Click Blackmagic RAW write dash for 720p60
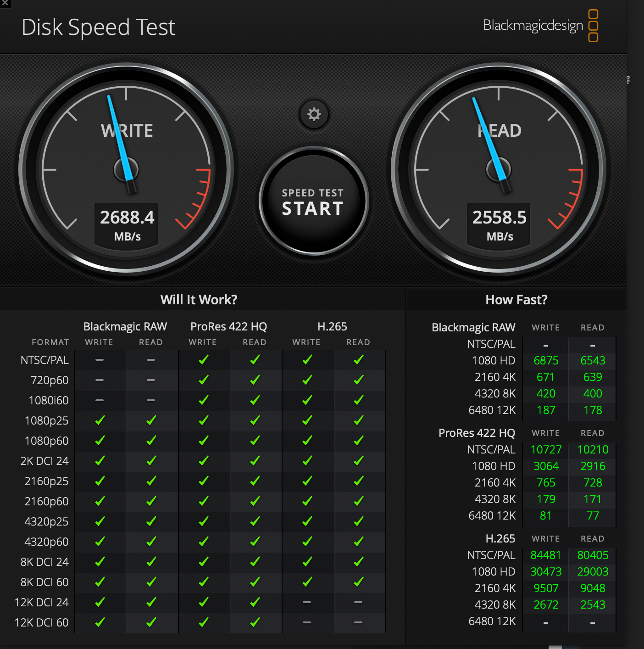The width and height of the screenshot is (644, 649). pyautogui.click(x=100, y=380)
